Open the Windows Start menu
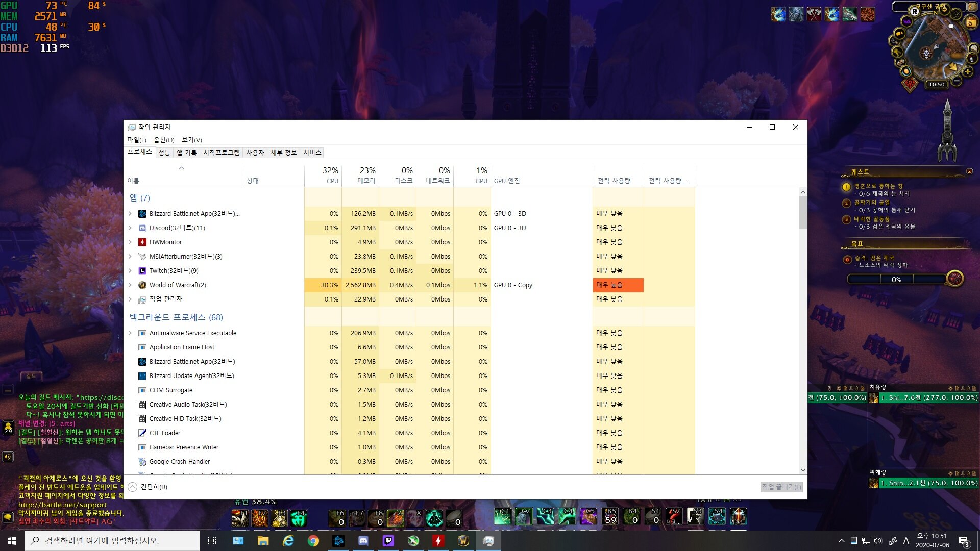The image size is (980, 551). click(12, 541)
